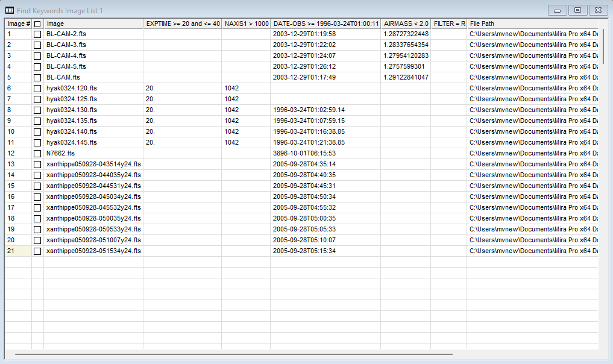Enable the checkbox for hyak0324.130.fts
Image resolution: width=613 pixels, height=364 pixels.
[x=37, y=110]
